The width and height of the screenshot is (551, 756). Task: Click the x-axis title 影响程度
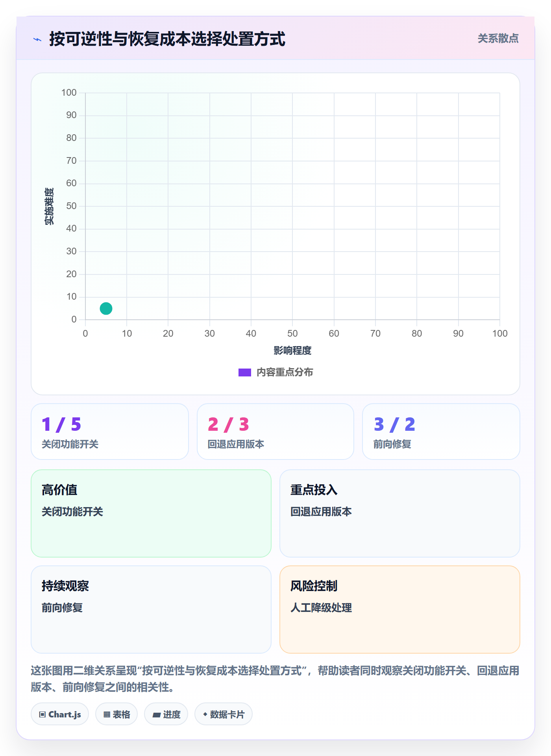[x=292, y=350]
